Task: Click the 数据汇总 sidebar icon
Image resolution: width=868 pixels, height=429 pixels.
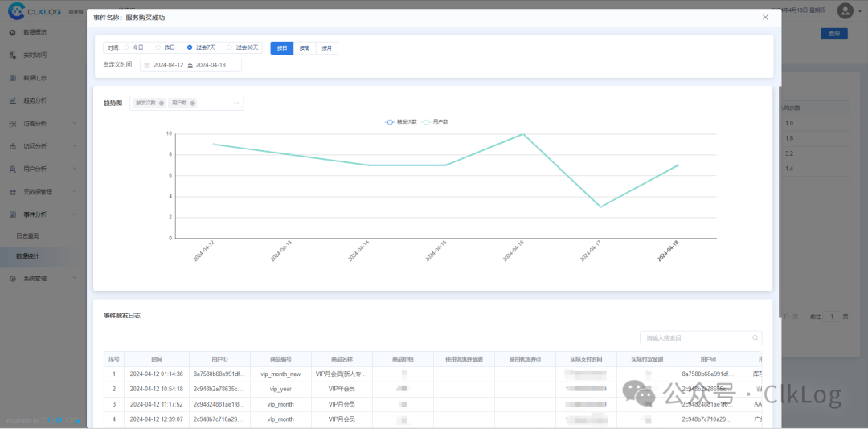Action: coord(13,77)
